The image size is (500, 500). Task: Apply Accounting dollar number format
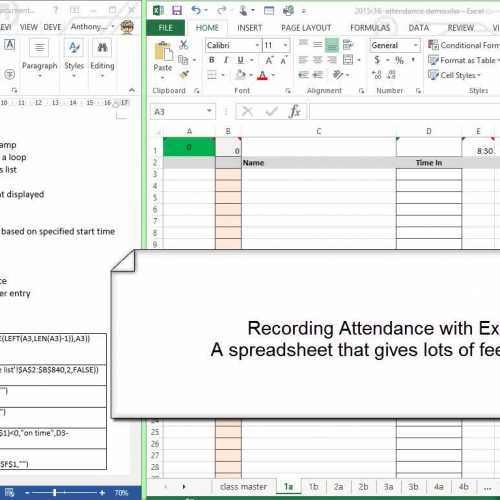(x=377, y=60)
